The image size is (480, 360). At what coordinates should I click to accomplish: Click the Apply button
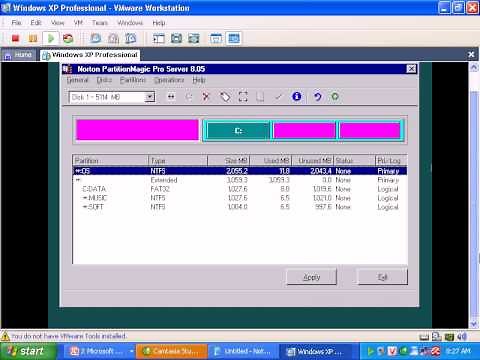(312, 277)
